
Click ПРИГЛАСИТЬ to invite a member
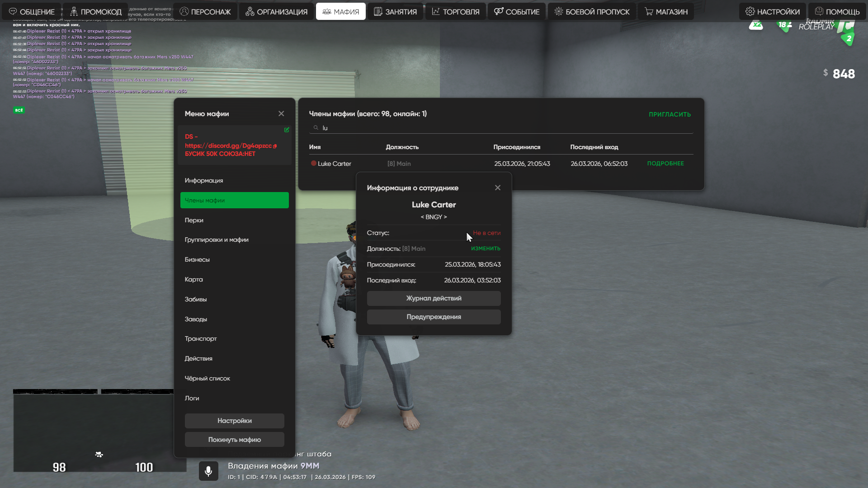click(670, 114)
